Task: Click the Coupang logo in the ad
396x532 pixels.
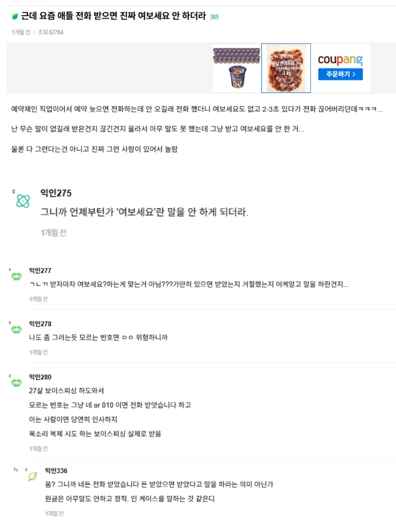Action: point(340,60)
